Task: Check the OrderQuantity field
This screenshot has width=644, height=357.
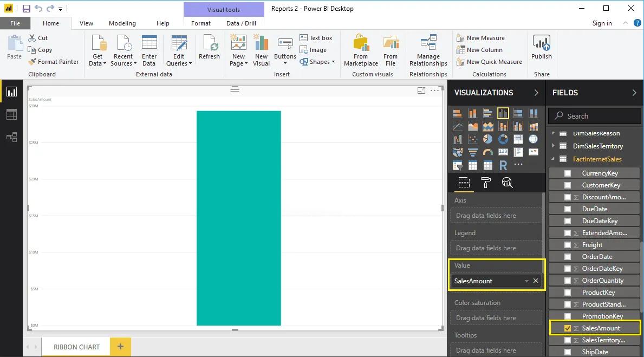Action: pyautogui.click(x=568, y=281)
